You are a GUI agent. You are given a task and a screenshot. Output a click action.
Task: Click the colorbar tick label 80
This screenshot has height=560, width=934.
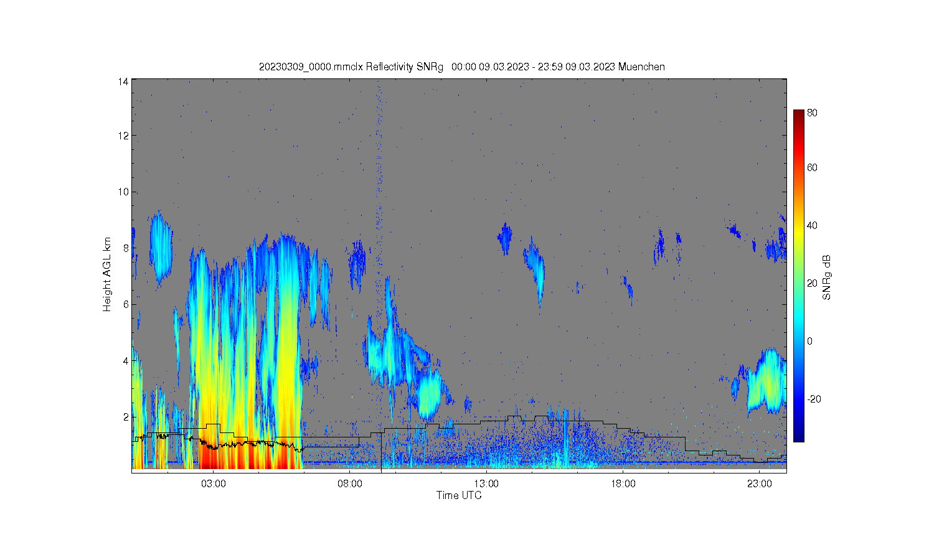(812, 113)
